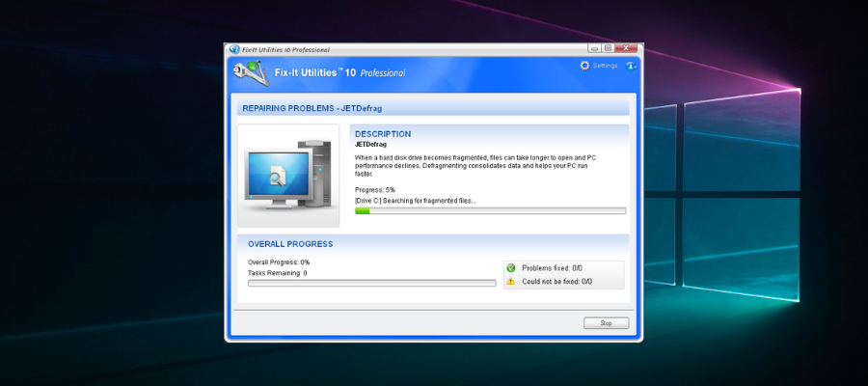Minimize the Fix-It Utilities window
This screenshot has width=868, height=386.
coord(595,48)
